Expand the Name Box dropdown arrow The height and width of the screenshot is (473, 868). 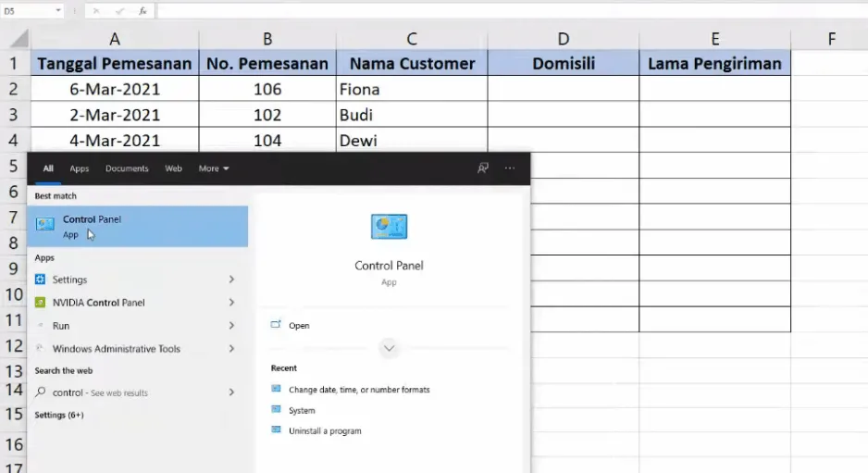click(57, 10)
